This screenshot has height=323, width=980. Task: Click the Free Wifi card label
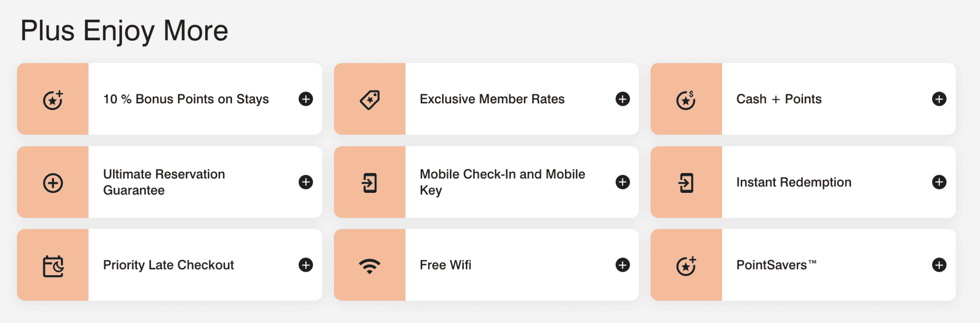445,265
